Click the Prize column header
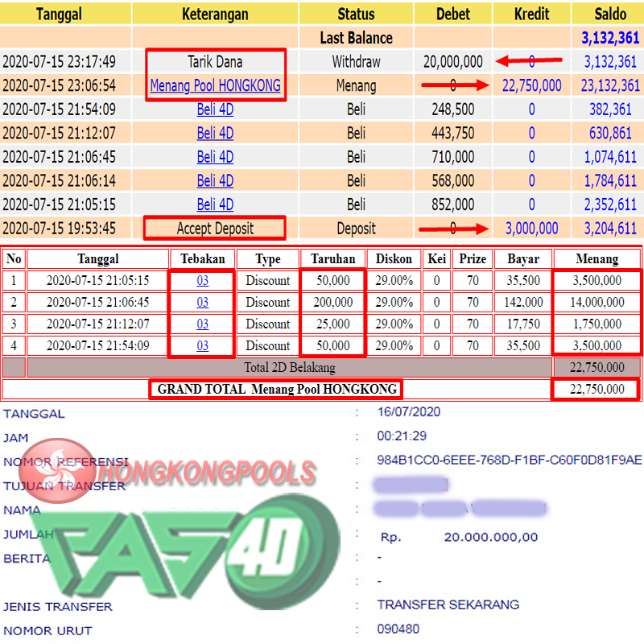The height and width of the screenshot is (644, 644). [473, 258]
